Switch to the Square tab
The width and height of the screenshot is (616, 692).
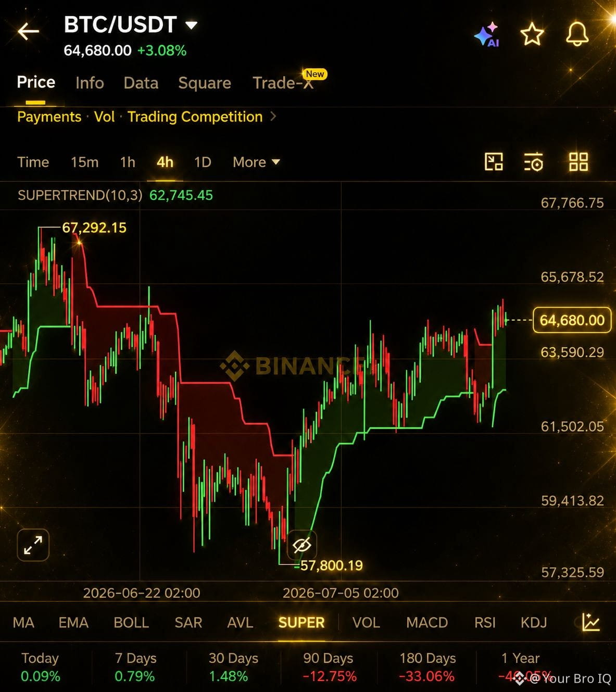205,83
